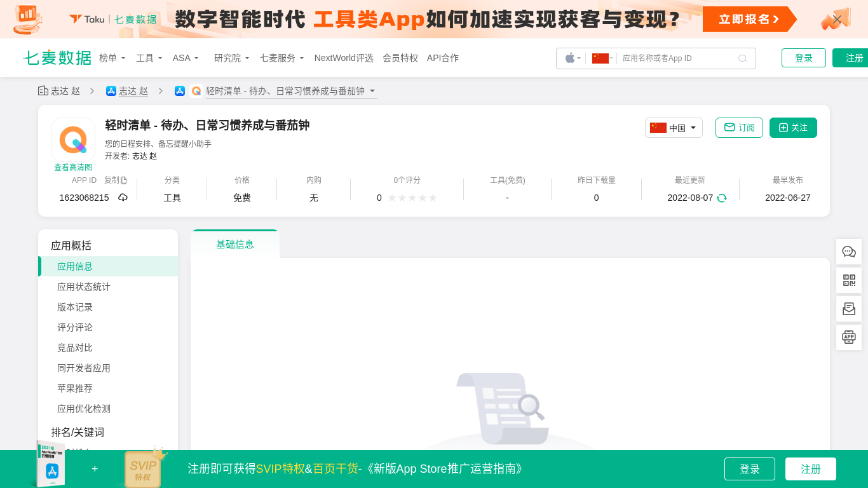Image resolution: width=868 pixels, height=488 pixels.
Task: Click the 分类 value 工具
Action: (172, 198)
